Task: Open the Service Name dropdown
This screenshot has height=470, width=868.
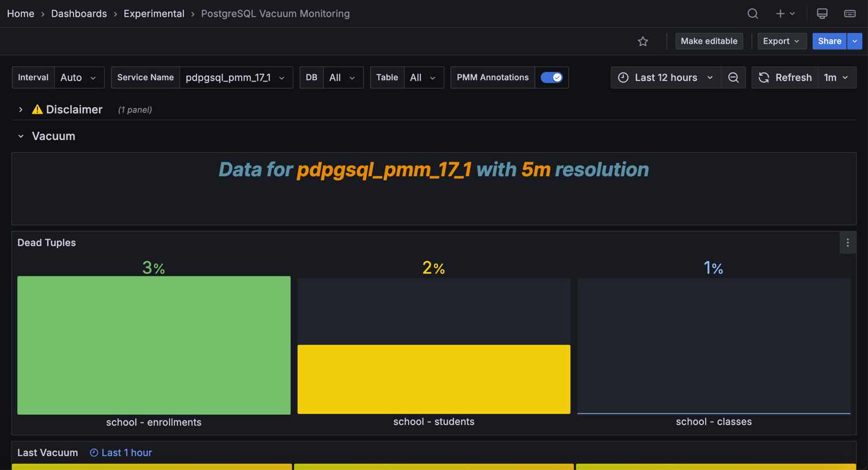Action: (235, 77)
